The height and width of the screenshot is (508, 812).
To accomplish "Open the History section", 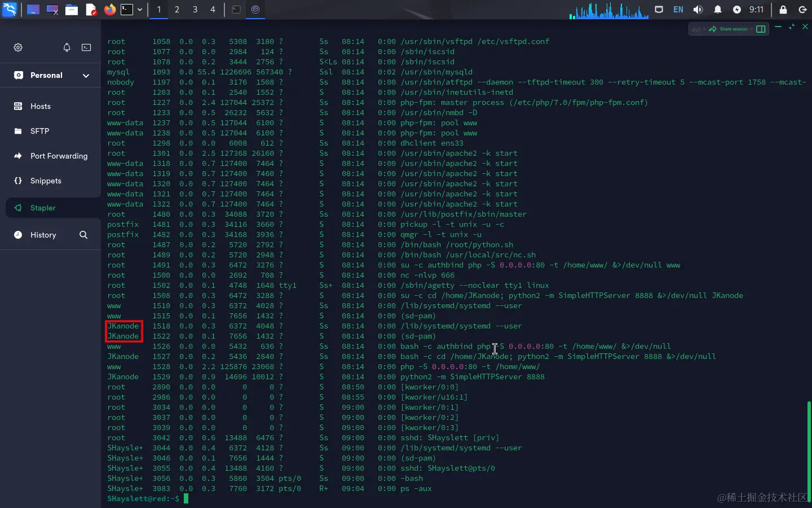I will [x=43, y=235].
